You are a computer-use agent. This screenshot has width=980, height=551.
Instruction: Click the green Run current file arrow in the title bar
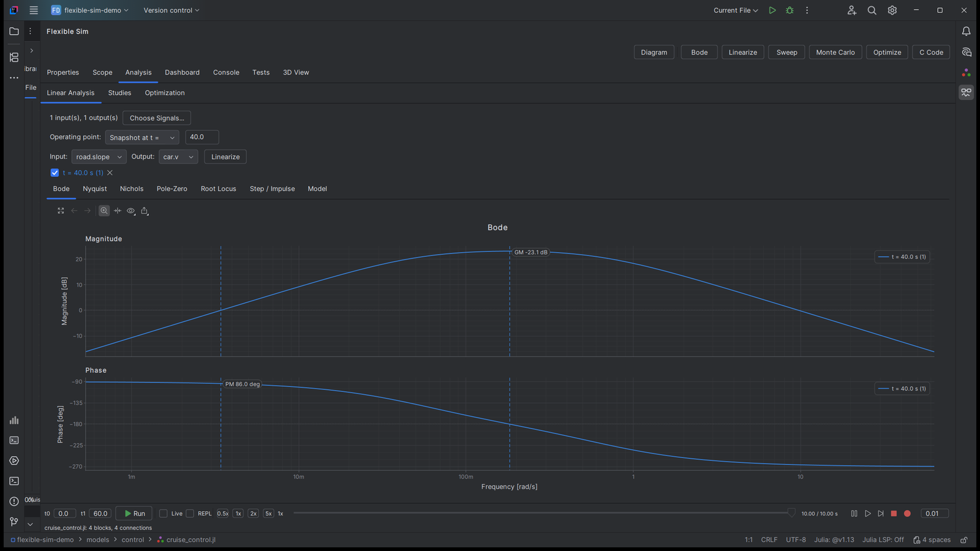pyautogui.click(x=772, y=10)
